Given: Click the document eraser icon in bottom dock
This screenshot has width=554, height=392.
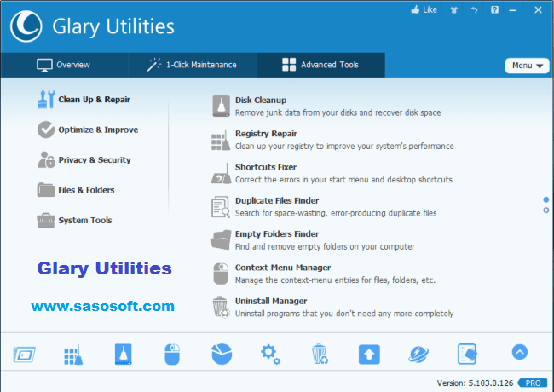Looking at the screenshot, I should (x=467, y=354).
